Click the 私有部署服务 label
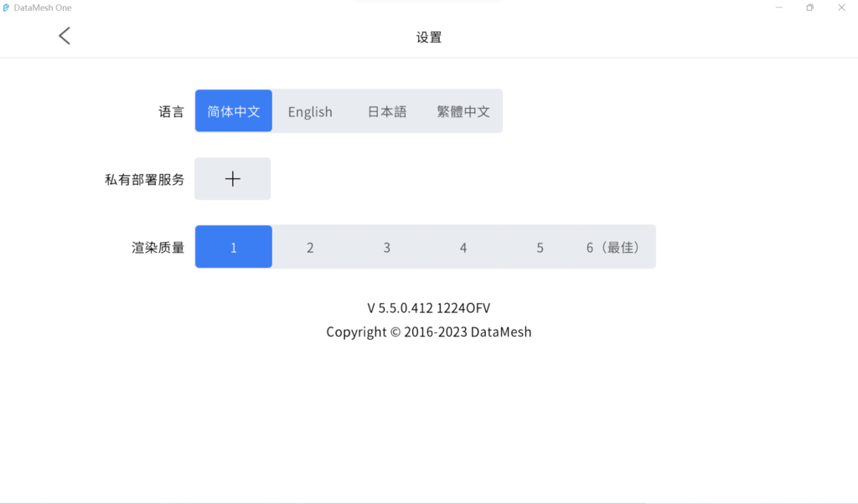The image size is (858, 504). (x=144, y=179)
